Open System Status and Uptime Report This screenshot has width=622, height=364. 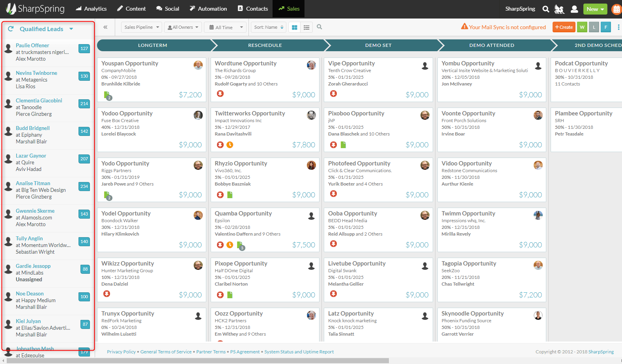point(299,352)
